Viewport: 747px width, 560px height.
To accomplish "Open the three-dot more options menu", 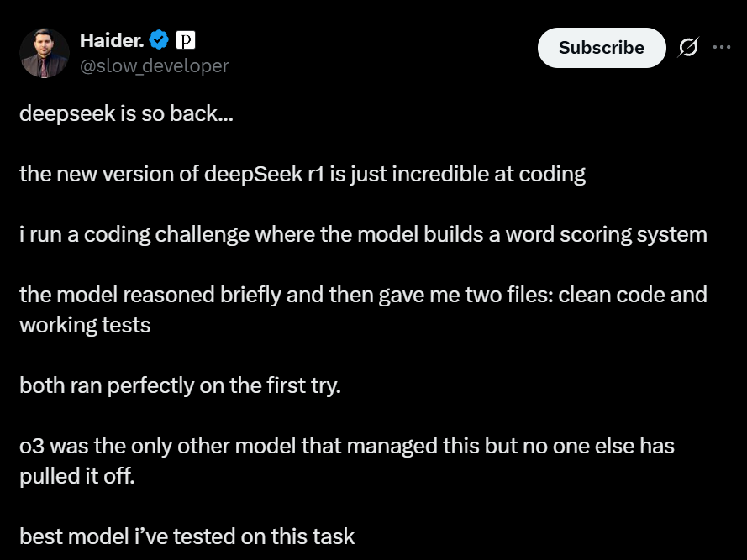I will click(722, 47).
